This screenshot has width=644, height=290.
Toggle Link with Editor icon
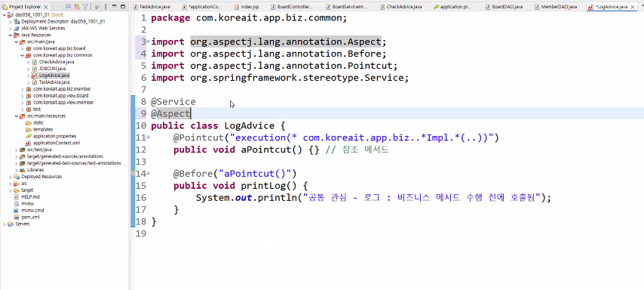tap(76, 7)
